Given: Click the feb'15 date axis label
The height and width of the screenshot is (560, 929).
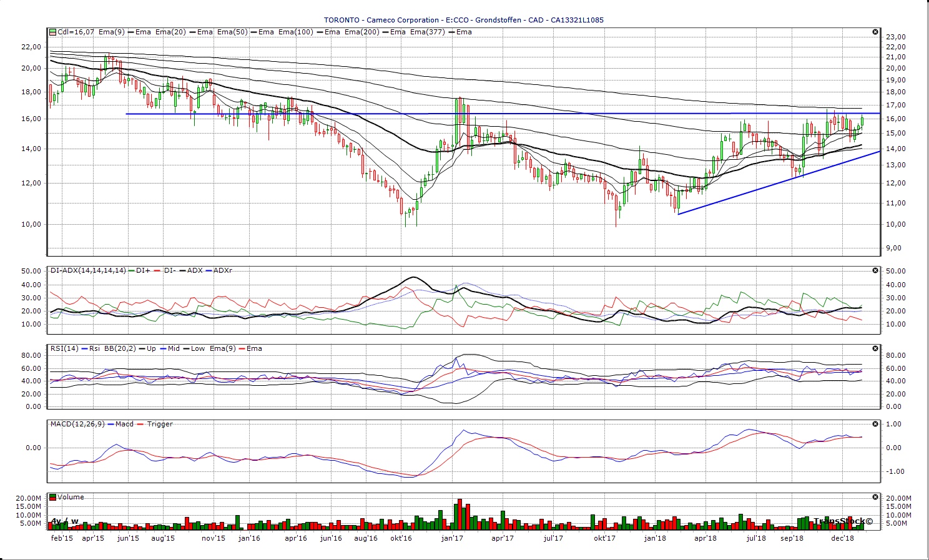Looking at the screenshot, I should click(62, 538).
